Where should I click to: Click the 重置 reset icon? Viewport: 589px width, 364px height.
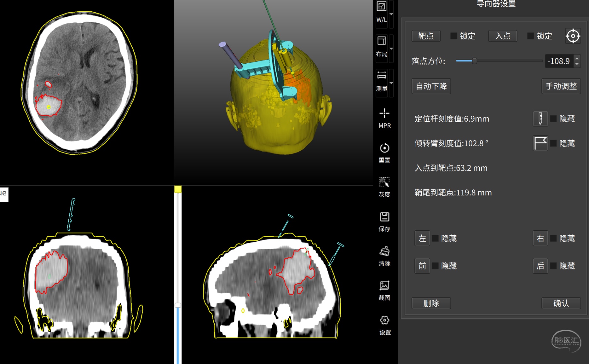pyautogui.click(x=384, y=153)
